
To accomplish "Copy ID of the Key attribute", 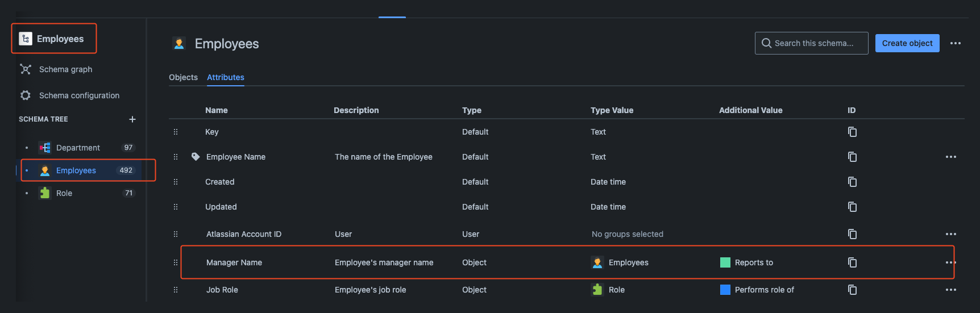I will (852, 132).
